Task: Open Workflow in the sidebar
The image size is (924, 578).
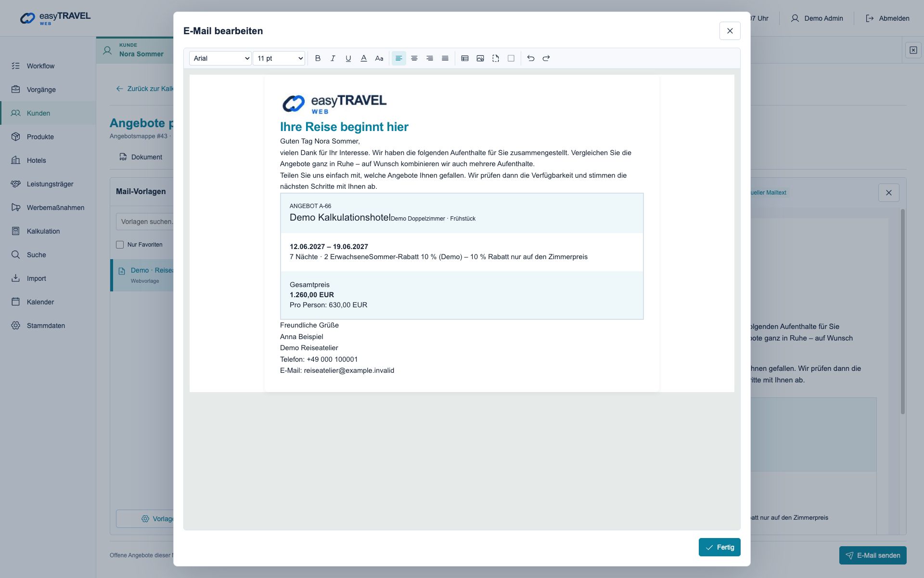Action: (x=48, y=66)
